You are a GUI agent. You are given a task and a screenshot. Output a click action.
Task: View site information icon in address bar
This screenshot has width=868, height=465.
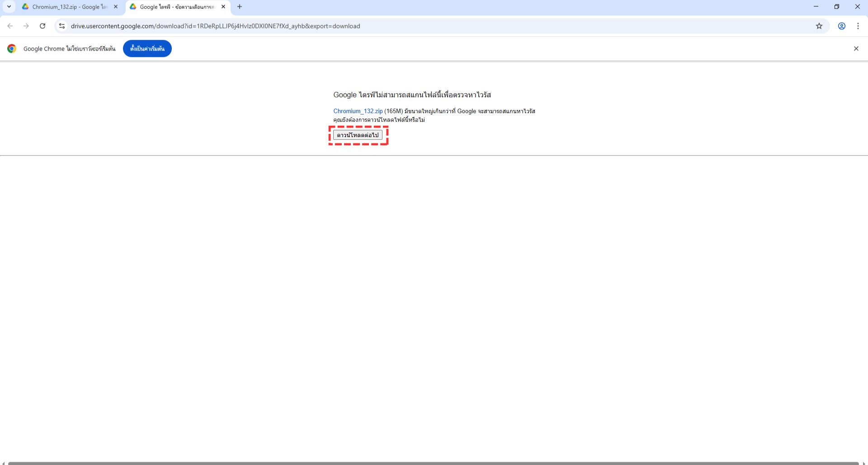click(62, 26)
